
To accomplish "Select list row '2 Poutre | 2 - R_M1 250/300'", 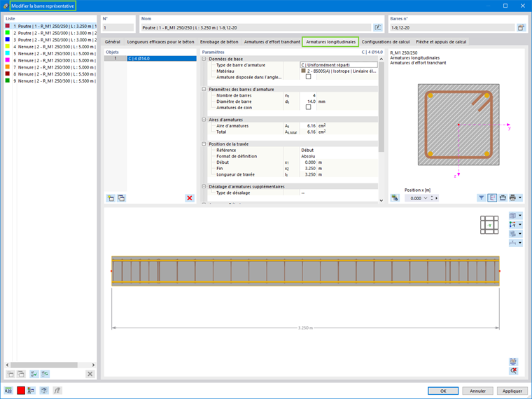I will pyautogui.click(x=50, y=33).
